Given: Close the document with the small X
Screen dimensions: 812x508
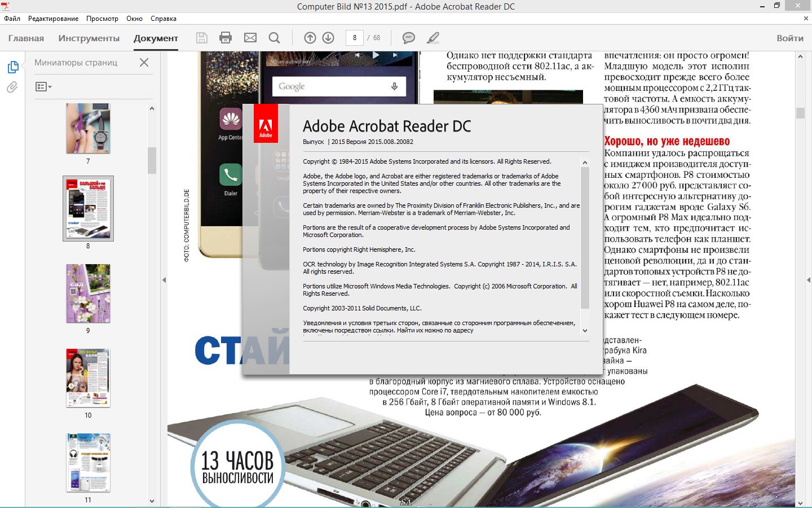Looking at the screenshot, I should coord(806,19).
